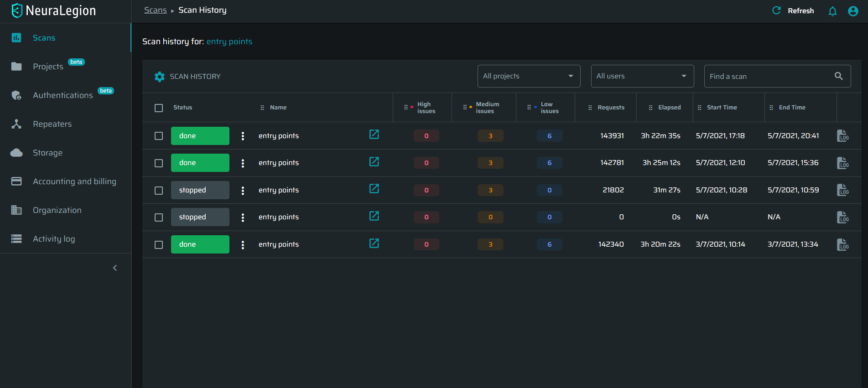
Task: Sort by Medium issues column
Action: pos(488,108)
